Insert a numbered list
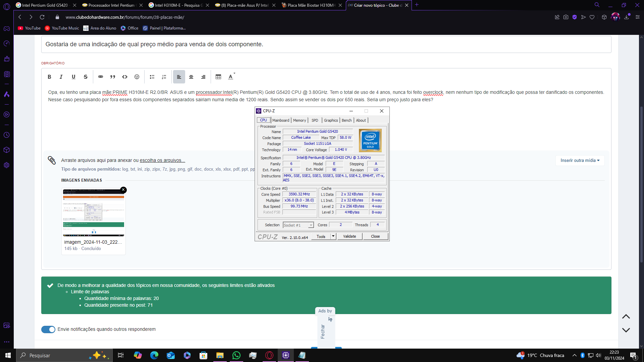Viewport: 644px width, 362px height. pyautogui.click(x=164, y=77)
